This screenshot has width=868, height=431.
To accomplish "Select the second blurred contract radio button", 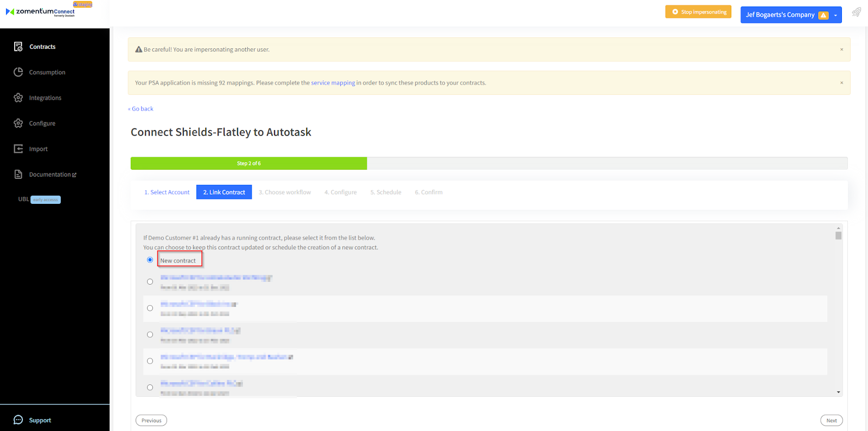I will 150,308.
